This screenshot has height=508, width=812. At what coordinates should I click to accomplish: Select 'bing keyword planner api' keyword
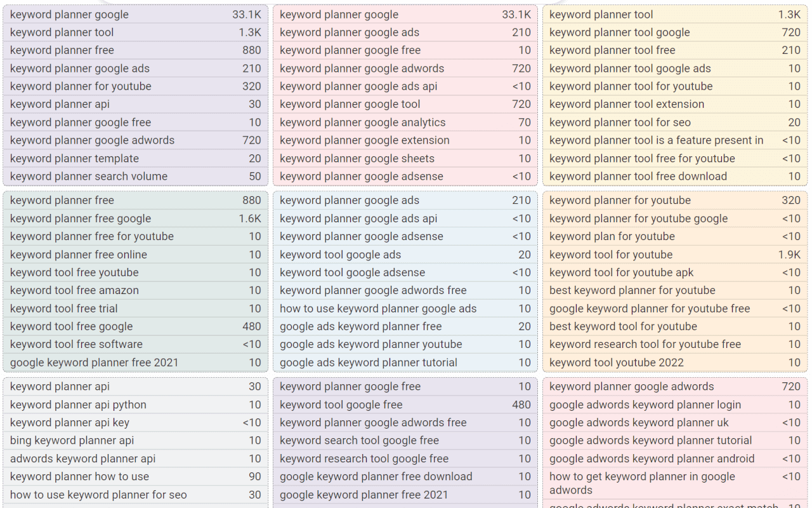(x=72, y=440)
